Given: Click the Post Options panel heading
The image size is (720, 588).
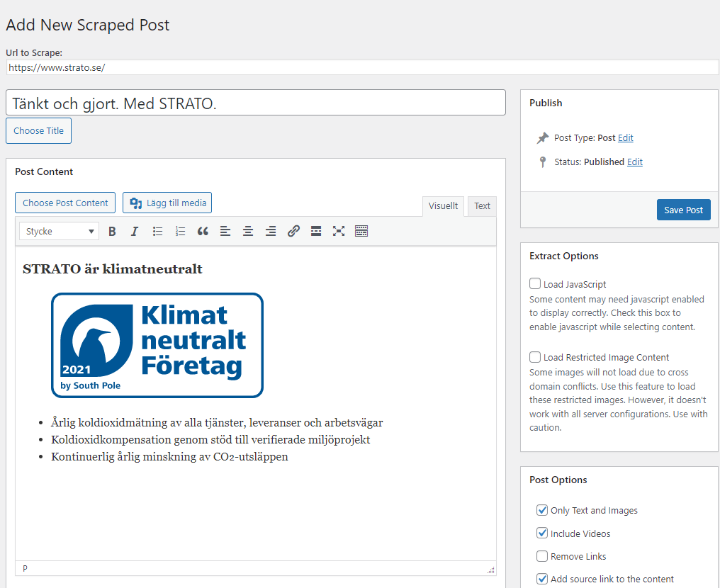Looking at the screenshot, I should click(x=558, y=480).
